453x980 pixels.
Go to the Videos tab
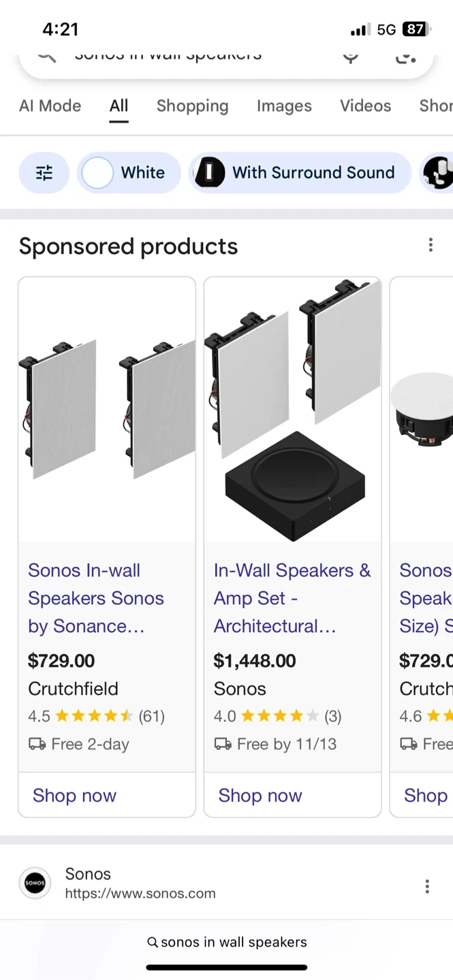[x=366, y=106]
